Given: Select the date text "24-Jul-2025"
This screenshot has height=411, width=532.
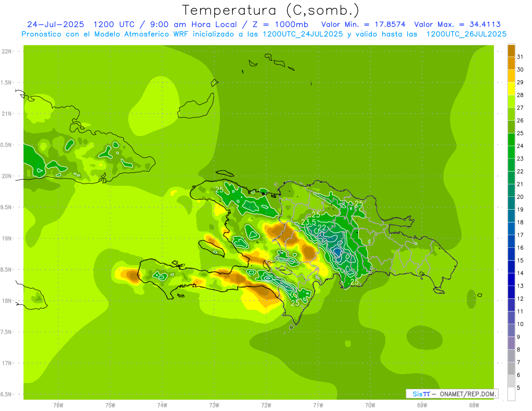Looking at the screenshot, I should pos(56,24).
